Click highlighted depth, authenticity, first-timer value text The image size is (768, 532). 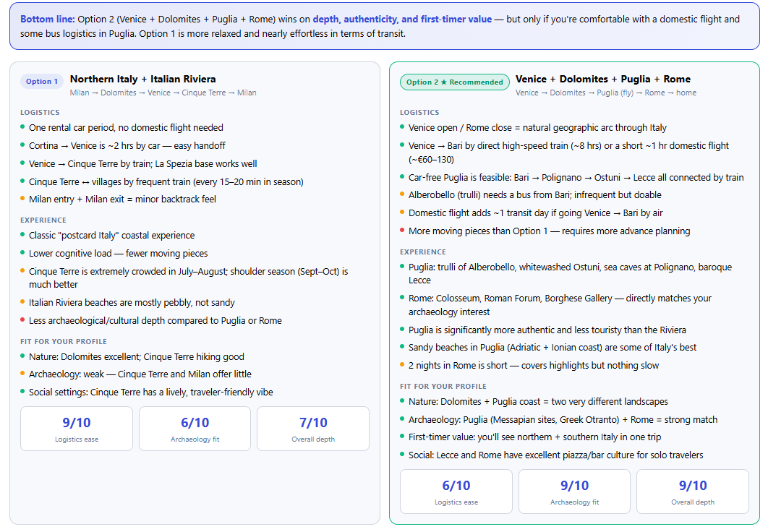(402, 19)
